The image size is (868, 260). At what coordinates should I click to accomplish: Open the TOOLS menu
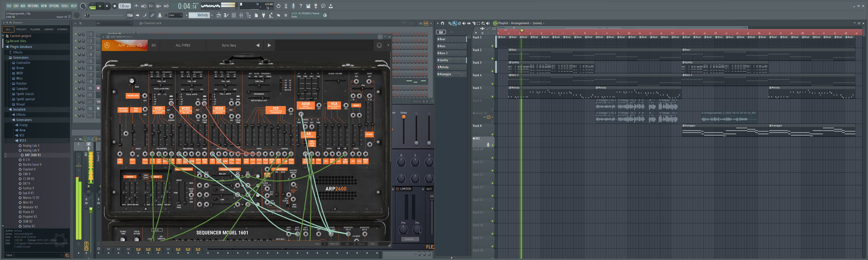coord(65,6)
